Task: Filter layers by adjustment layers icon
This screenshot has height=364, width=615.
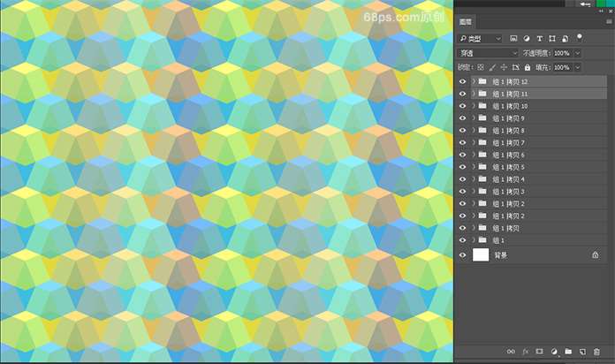Action: (x=527, y=39)
